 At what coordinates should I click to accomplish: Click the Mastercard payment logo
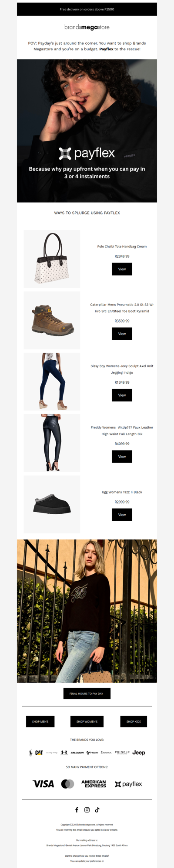tap(67, 784)
